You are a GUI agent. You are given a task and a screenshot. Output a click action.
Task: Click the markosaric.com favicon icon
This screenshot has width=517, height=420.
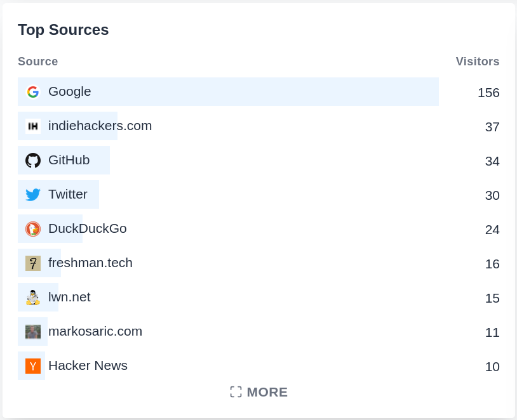[x=32, y=331]
